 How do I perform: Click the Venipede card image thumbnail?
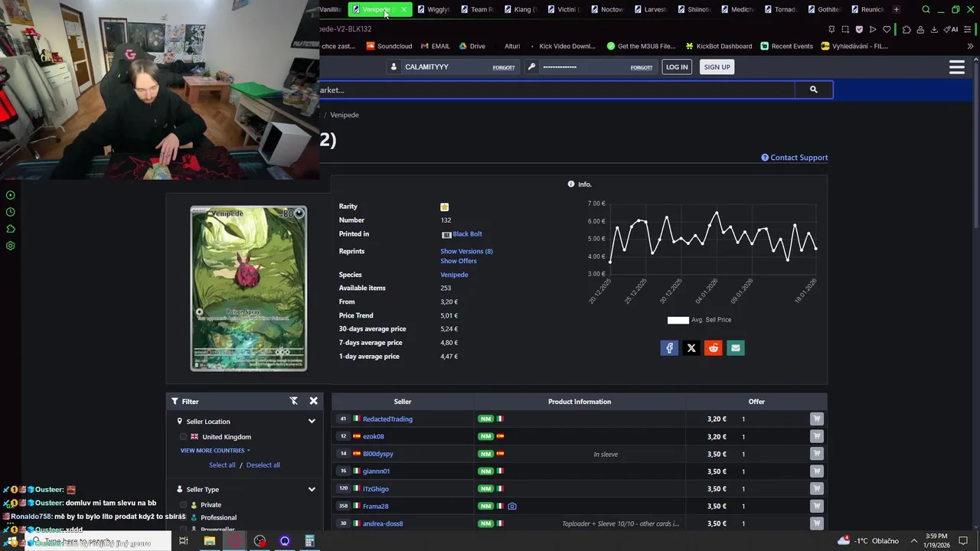coord(249,289)
